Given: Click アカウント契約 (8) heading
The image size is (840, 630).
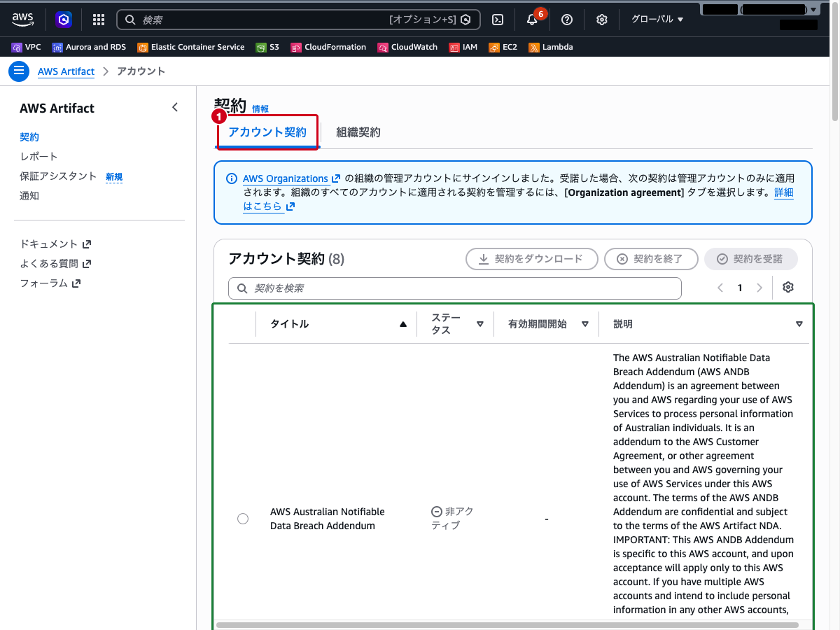Looking at the screenshot, I should (286, 259).
